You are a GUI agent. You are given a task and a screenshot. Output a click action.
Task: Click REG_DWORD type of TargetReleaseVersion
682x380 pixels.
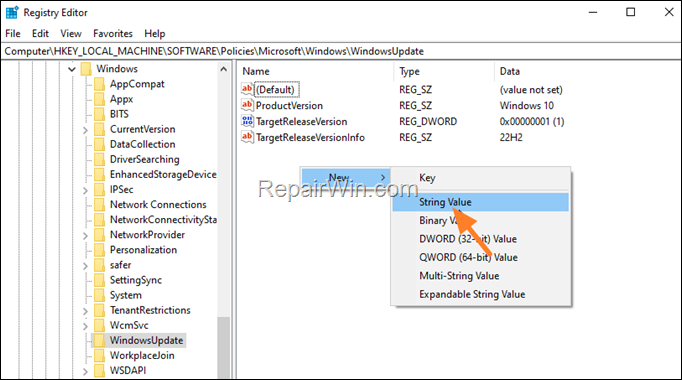428,121
